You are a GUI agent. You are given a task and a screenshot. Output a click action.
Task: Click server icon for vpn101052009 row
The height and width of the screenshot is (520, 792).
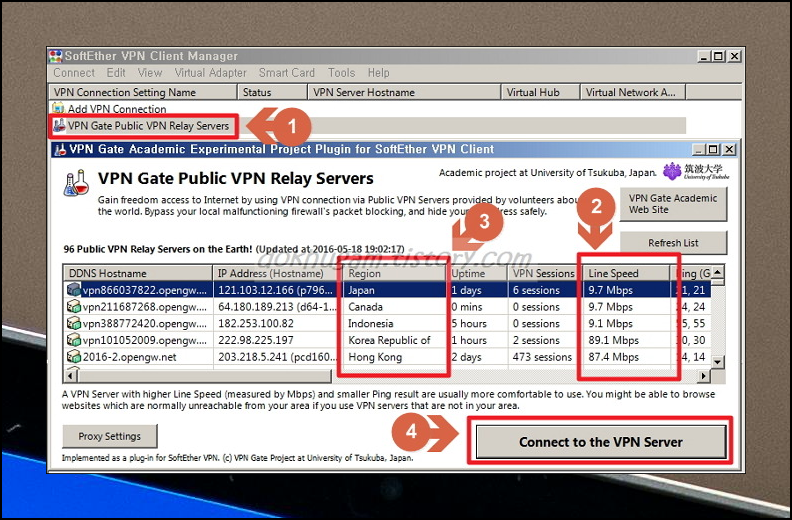click(x=74, y=340)
